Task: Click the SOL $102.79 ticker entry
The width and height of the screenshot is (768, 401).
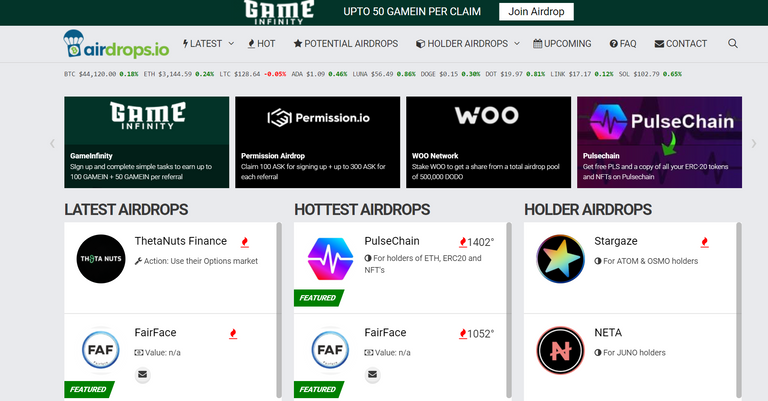Action: (x=650, y=74)
